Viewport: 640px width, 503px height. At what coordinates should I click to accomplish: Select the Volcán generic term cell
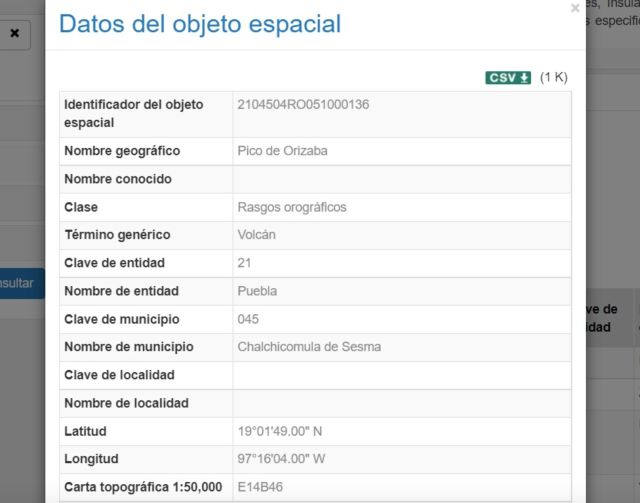click(x=402, y=235)
